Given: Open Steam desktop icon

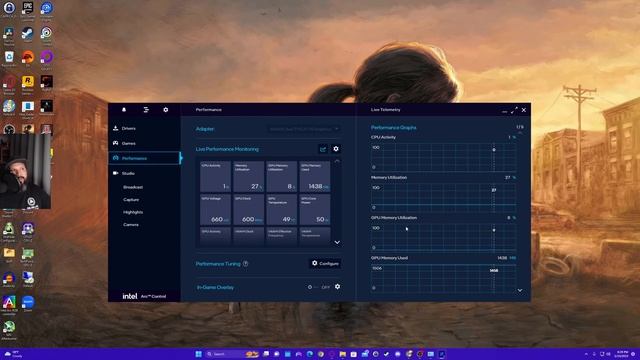Looking at the screenshot, I should click(x=27, y=34).
